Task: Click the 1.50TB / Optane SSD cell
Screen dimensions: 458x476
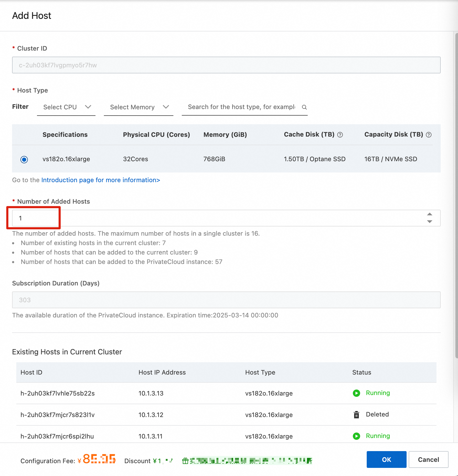Action: tap(315, 159)
